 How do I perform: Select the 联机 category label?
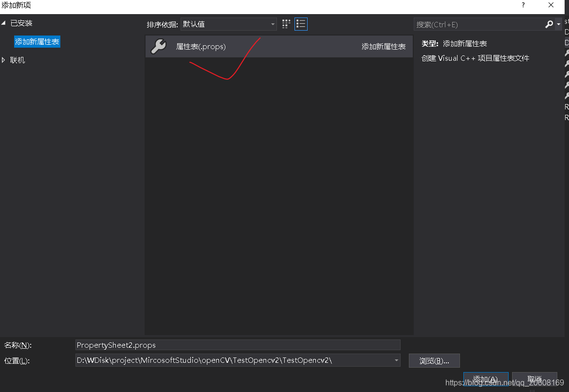(18, 60)
